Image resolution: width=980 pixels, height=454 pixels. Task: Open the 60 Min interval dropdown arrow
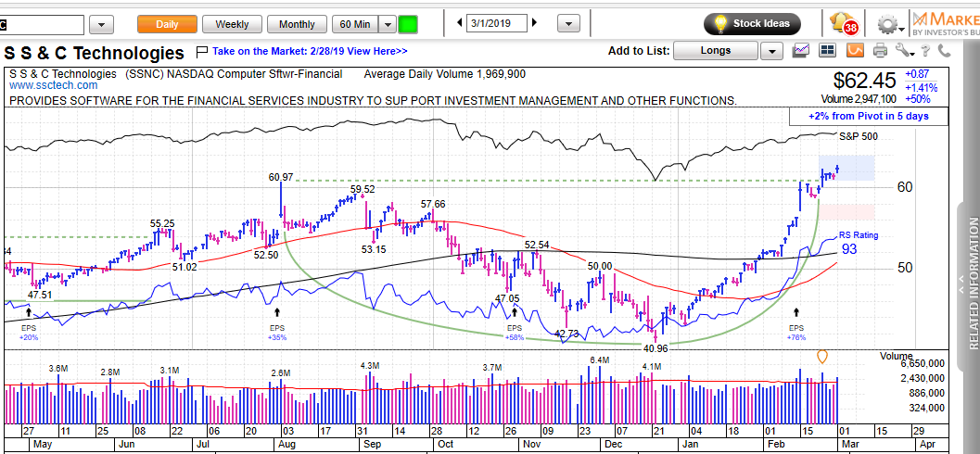(388, 24)
